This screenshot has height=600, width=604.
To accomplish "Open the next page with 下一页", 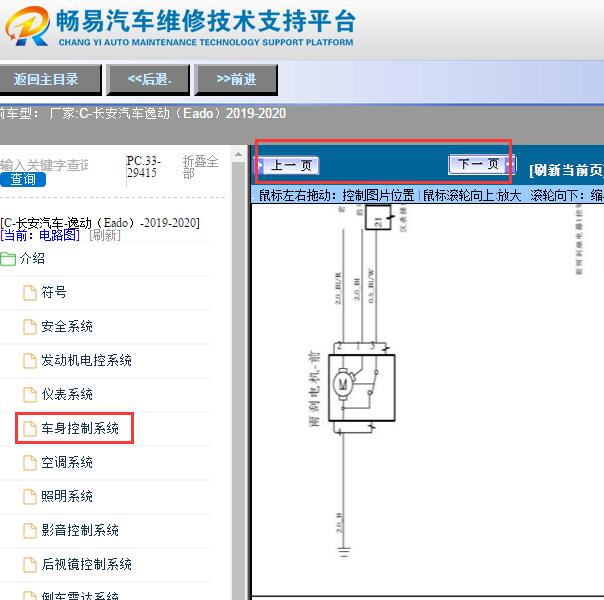I will pyautogui.click(x=482, y=164).
